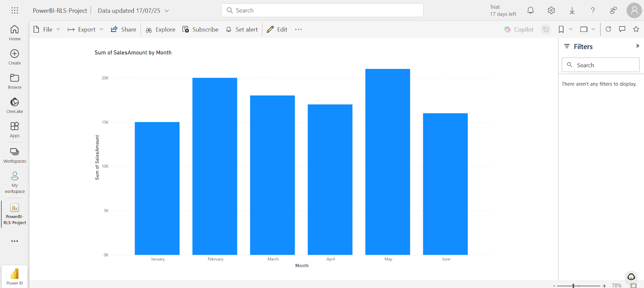Select PowerBI-RLS-Project in the sidebar
Viewport: 644px width, 288px height.
[x=14, y=214]
